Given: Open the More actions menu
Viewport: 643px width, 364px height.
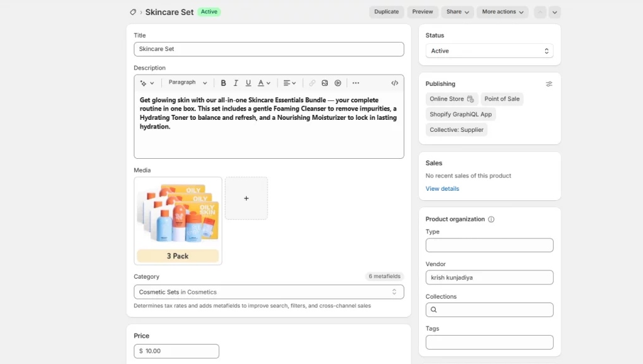Looking at the screenshot, I should click(x=502, y=11).
